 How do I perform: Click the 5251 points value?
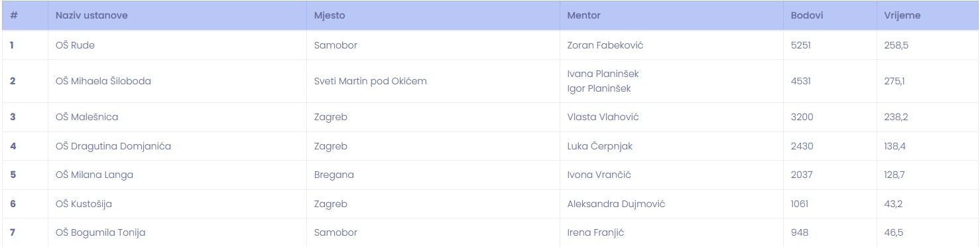(801, 45)
